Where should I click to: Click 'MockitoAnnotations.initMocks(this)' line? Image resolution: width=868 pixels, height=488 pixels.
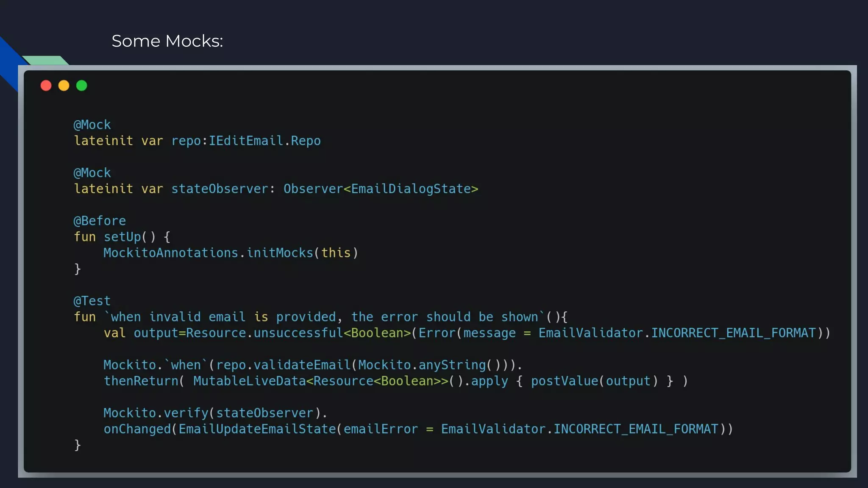pos(231,253)
